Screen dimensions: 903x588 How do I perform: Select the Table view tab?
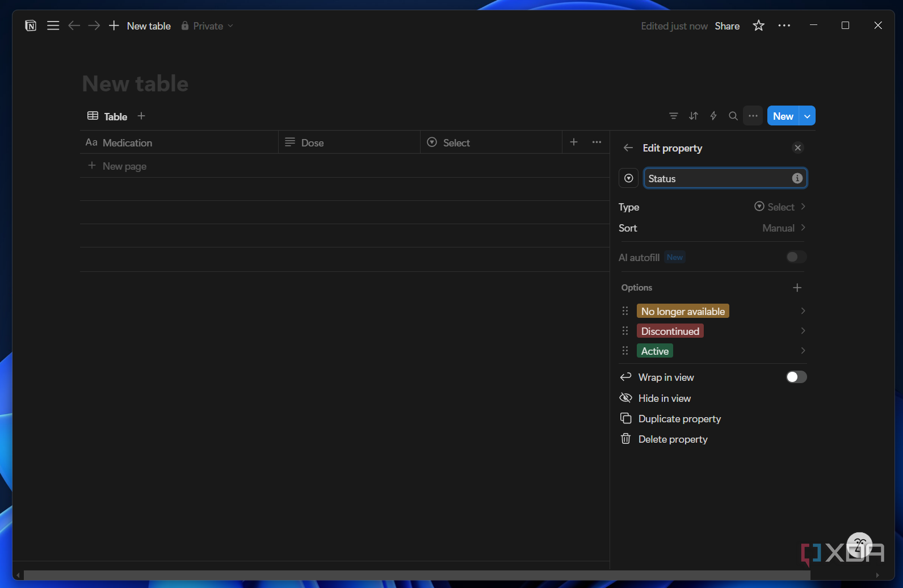[107, 116]
